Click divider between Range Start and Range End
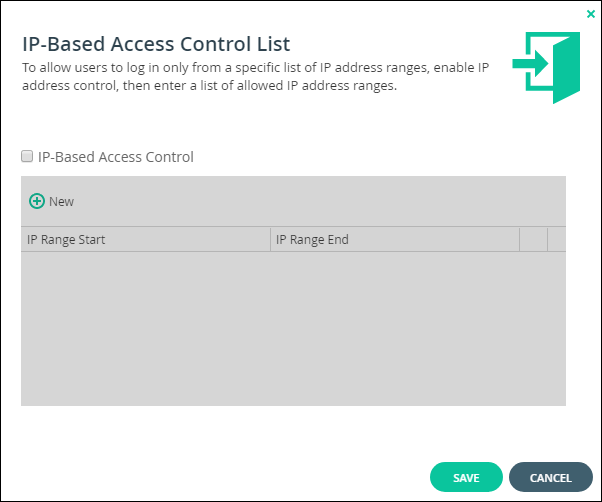Viewport: 602px width, 502px height. coord(271,239)
